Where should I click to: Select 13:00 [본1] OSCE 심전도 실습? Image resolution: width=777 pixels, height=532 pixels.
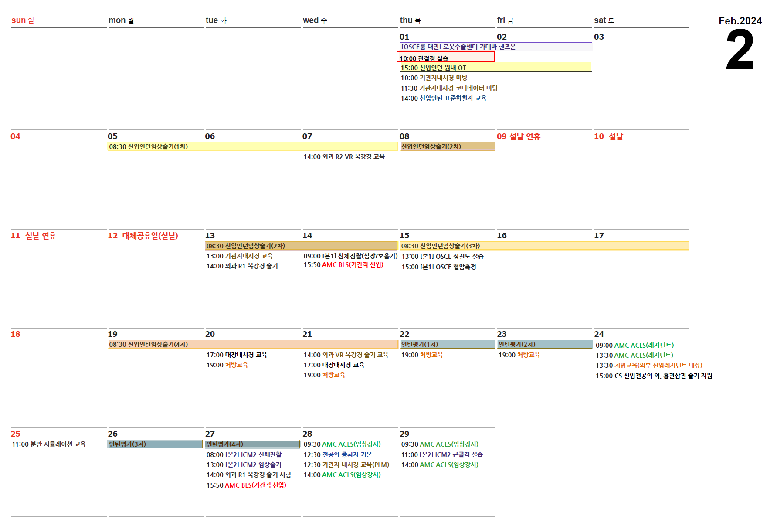tap(442, 257)
